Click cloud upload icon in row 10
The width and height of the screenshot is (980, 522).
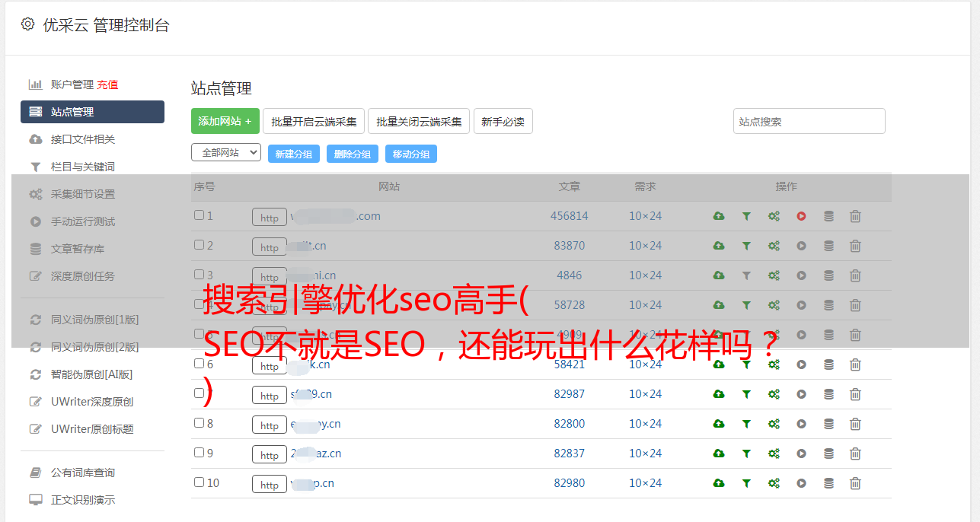719,483
